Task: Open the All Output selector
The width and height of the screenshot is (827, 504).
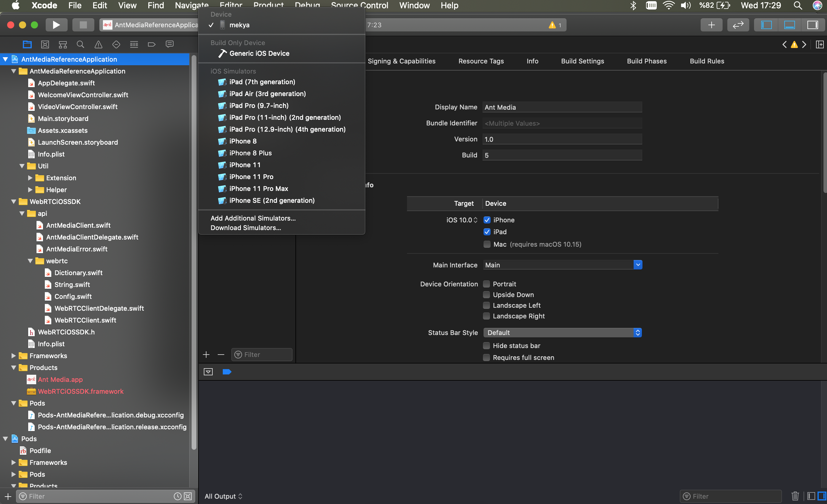Action: (224, 496)
